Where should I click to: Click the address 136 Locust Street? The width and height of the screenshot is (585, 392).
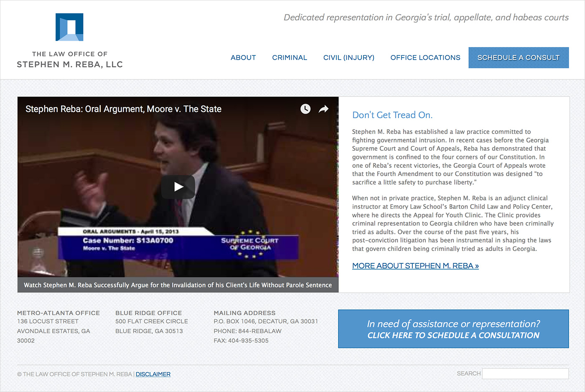48,321
